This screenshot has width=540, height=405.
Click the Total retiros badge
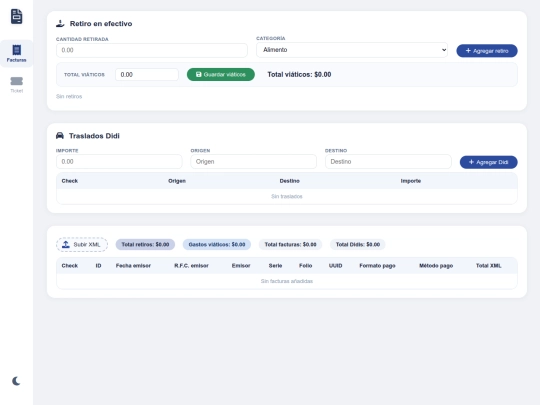145,245
